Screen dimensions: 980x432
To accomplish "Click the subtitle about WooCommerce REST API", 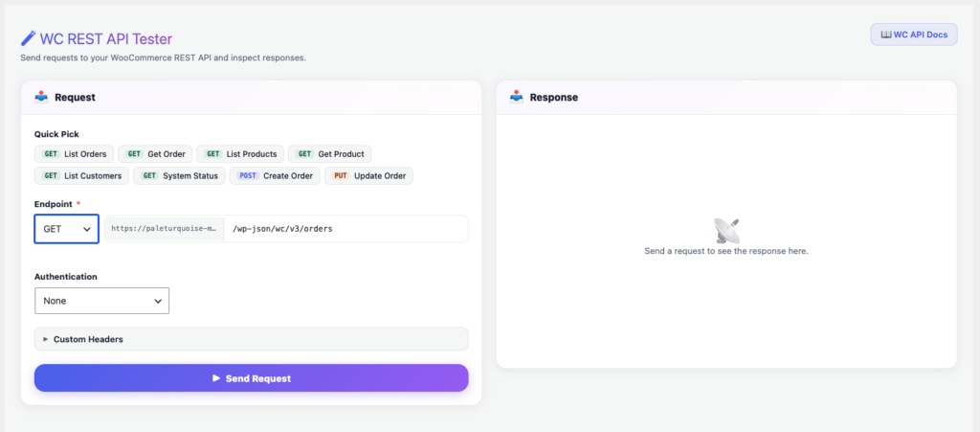I will (x=163, y=58).
